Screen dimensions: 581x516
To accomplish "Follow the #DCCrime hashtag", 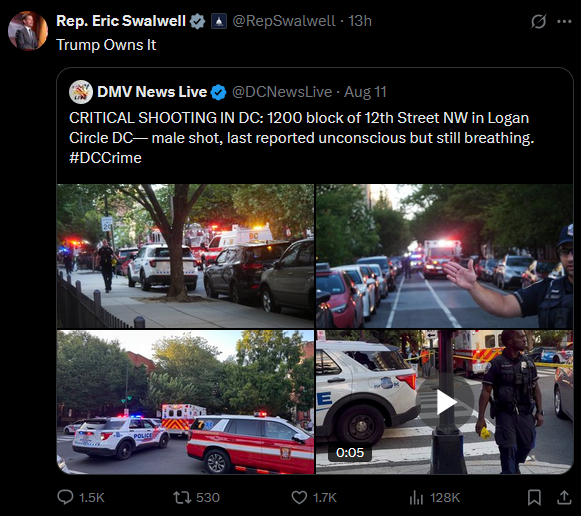I will pyautogui.click(x=105, y=158).
